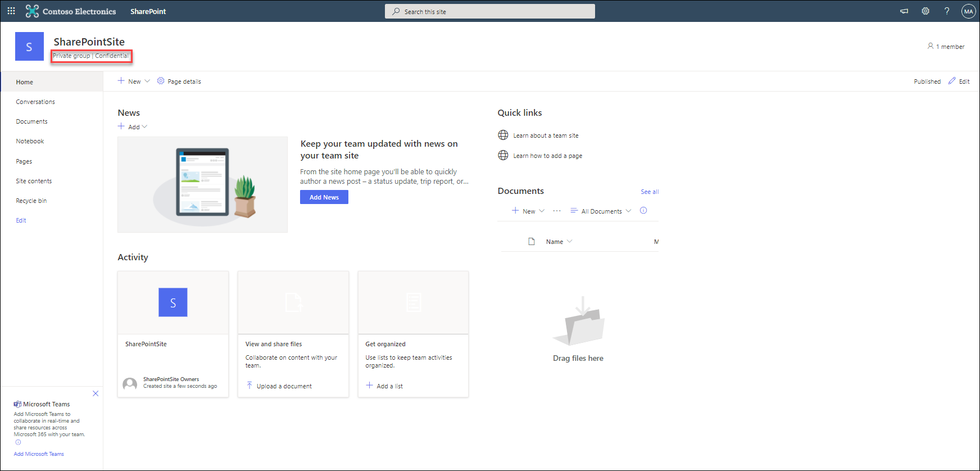980x471 pixels.
Task: Open Site contents in the left navigation
Action: click(34, 181)
